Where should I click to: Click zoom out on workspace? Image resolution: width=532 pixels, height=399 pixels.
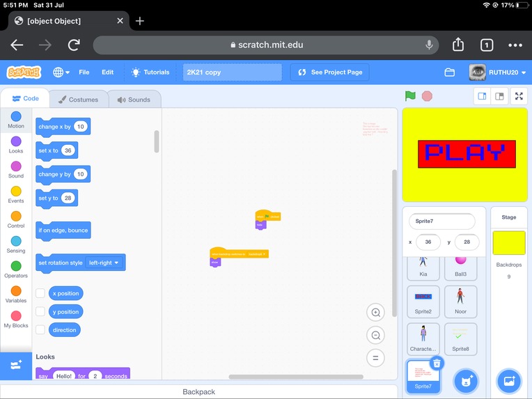[x=375, y=335]
